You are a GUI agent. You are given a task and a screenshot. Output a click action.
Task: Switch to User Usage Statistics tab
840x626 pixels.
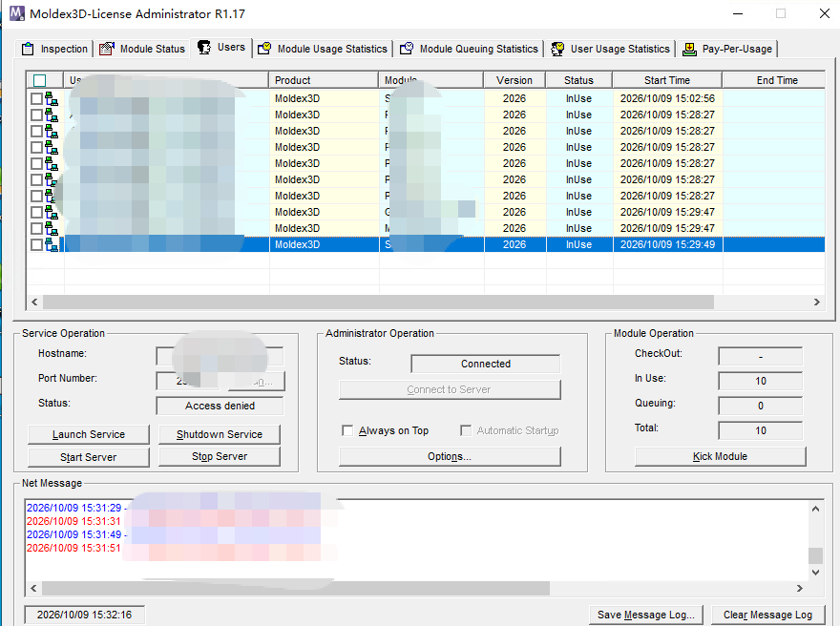pos(610,49)
